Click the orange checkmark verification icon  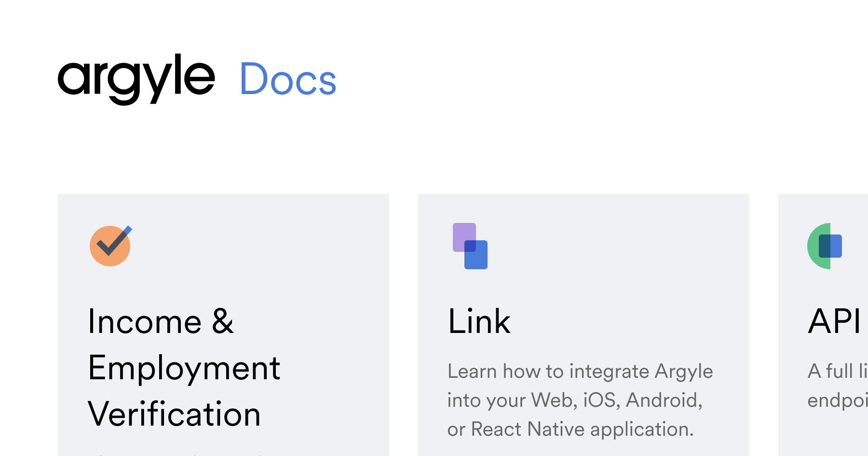pyautogui.click(x=111, y=246)
